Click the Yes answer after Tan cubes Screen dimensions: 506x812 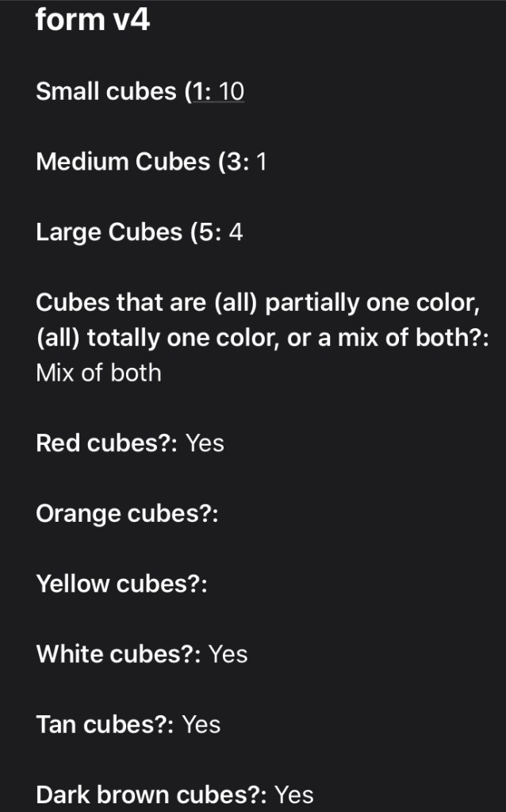(201, 724)
